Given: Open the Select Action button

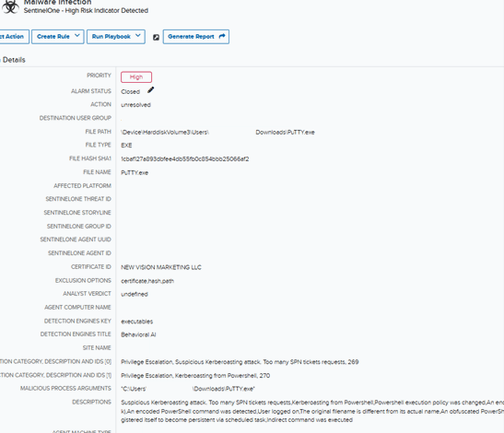Looking at the screenshot, I should click(14, 37).
